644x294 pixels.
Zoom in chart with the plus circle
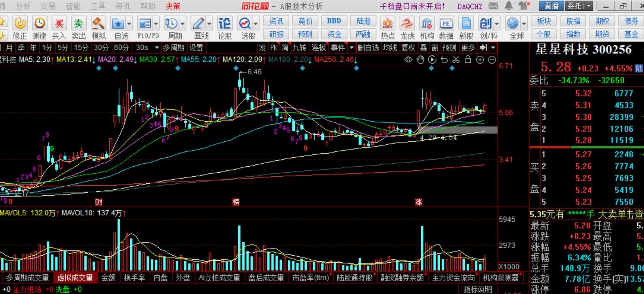[x=480, y=60]
